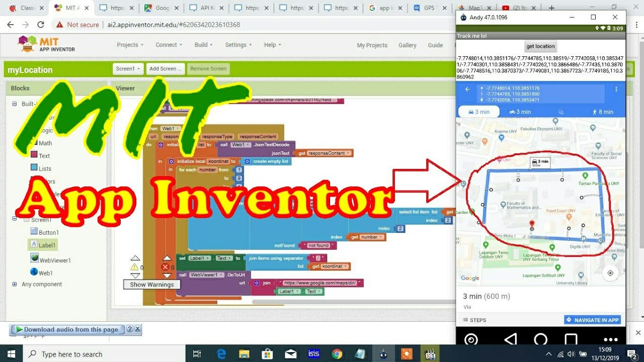Viewport: 644px width, 362px height.
Task: Open the Help dropdown menu
Action: tap(273, 45)
